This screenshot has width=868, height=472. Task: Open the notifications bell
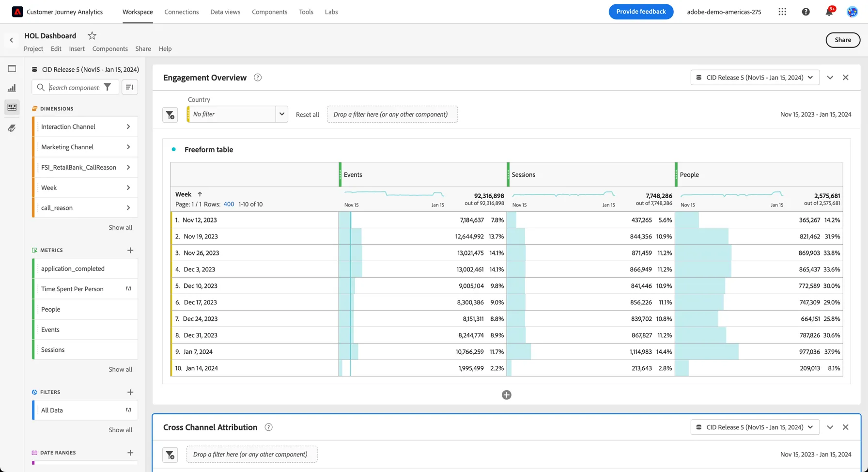[829, 12]
